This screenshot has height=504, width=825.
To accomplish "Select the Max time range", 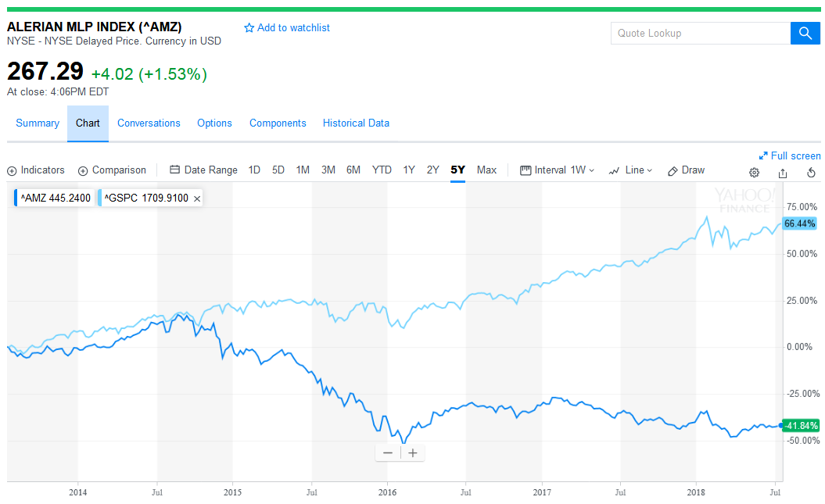I will coord(486,170).
